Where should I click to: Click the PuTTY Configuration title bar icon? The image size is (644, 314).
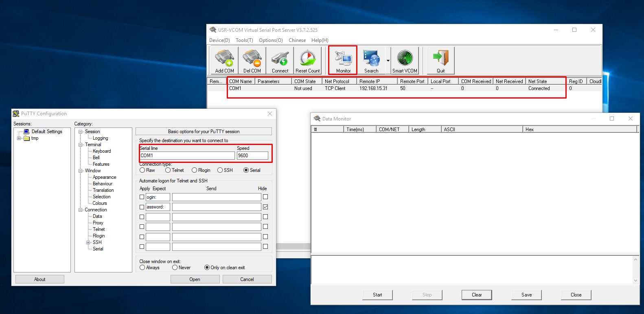[16, 114]
